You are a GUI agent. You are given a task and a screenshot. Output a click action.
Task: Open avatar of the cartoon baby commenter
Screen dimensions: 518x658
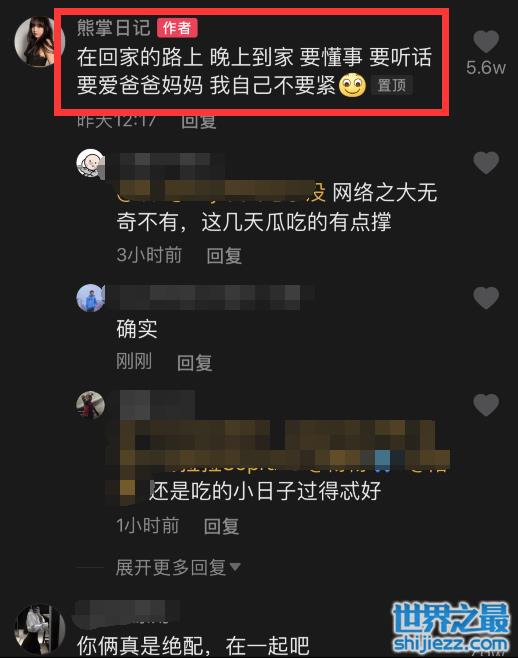(91, 164)
